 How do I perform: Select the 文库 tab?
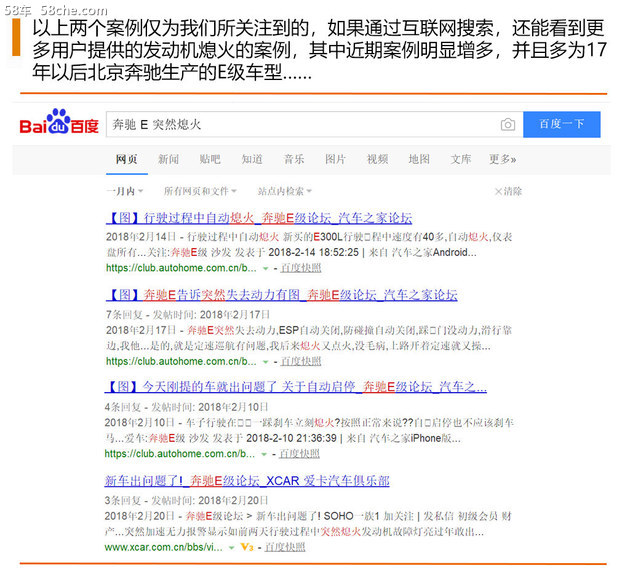pyautogui.click(x=461, y=160)
